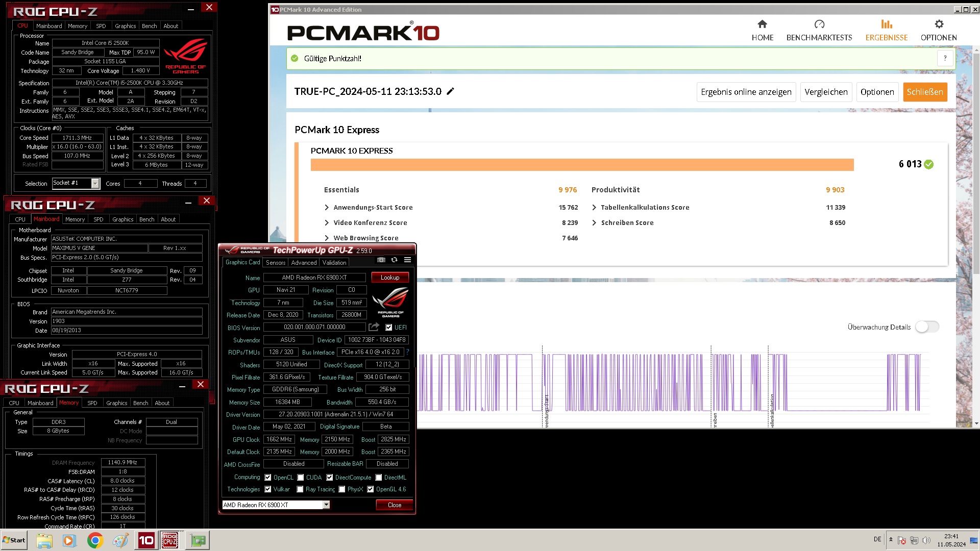The image size is (980, 551).
Task: Toggle the OpenCL checkbox
Action: pos(268,478)
